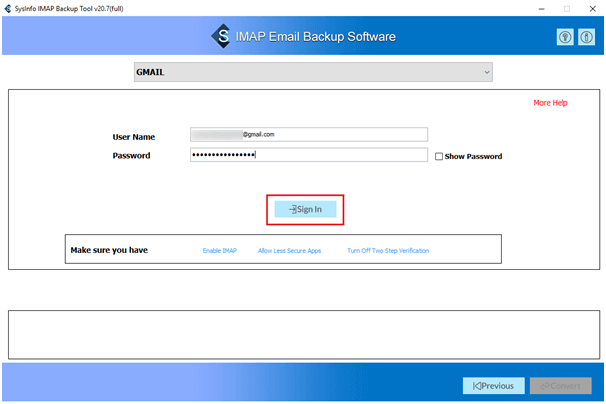Click the Sign In button
Image resolution: width=606 pixels, height=404 pixels.
coord(305,209)
